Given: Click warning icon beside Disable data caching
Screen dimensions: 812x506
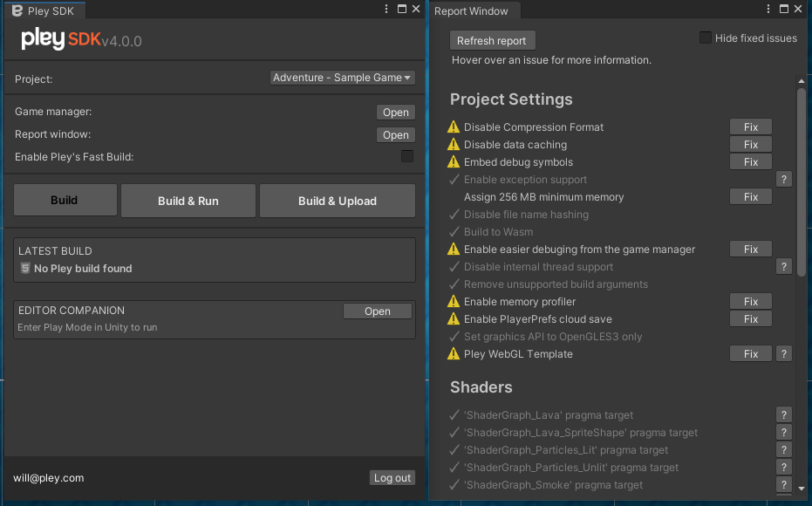Looking at the screenshot, I should click(x=454, y=145).
